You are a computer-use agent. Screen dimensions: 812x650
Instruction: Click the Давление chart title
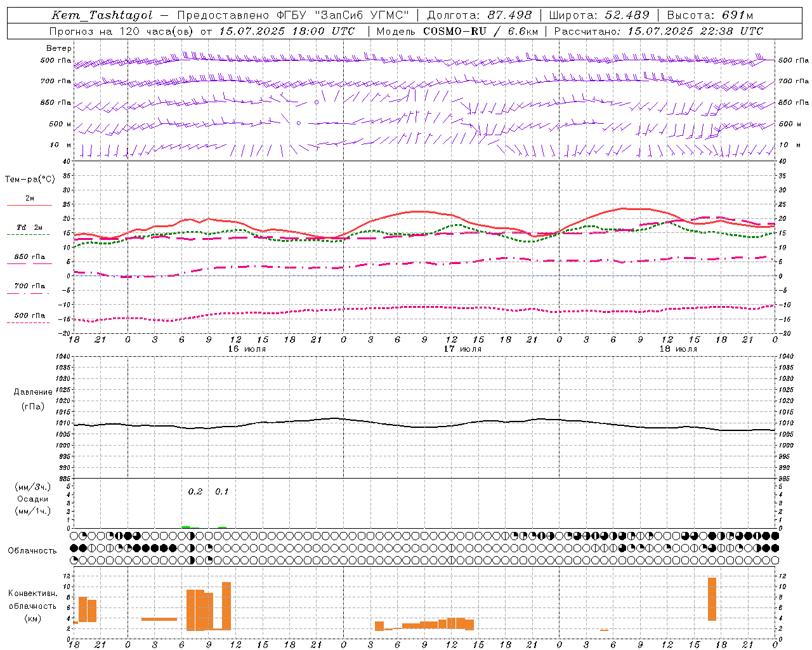pos(33,392)
